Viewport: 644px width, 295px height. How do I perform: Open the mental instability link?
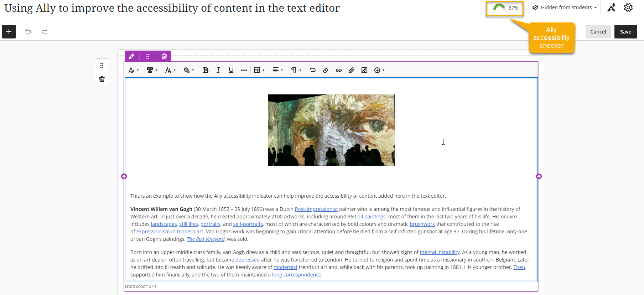440,252
